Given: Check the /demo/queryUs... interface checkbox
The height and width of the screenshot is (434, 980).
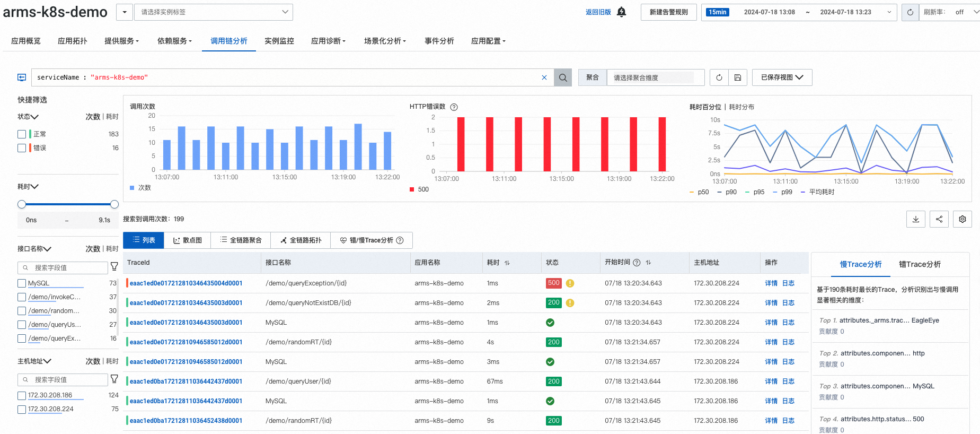Looking at the screenshot, I should point(22,325).
